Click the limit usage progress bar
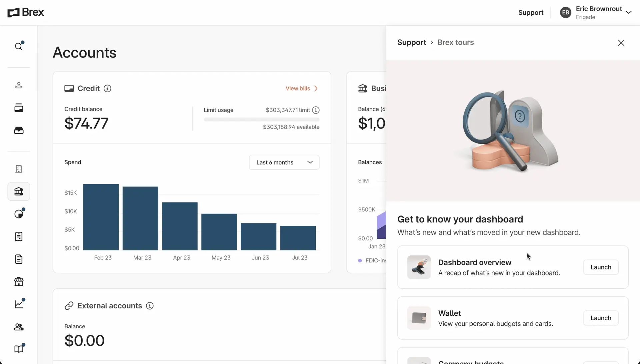Image resolution: width=640 pixels, height=364 pixels. 261,119
